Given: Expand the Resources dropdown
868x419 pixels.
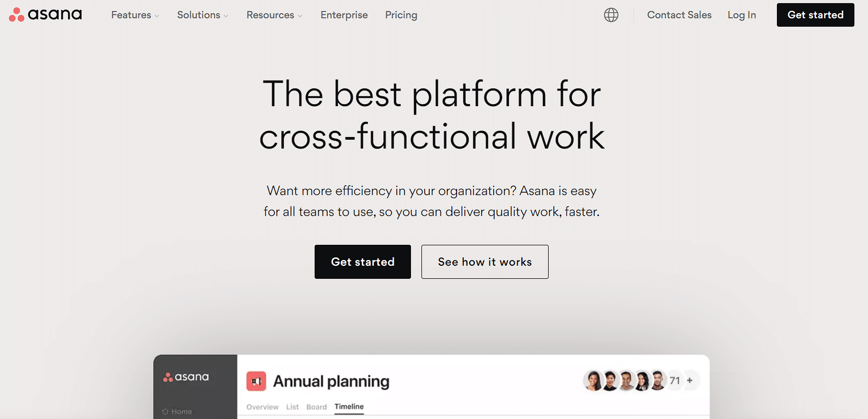Looking at the screenshot, I should (x=270, y=15).
